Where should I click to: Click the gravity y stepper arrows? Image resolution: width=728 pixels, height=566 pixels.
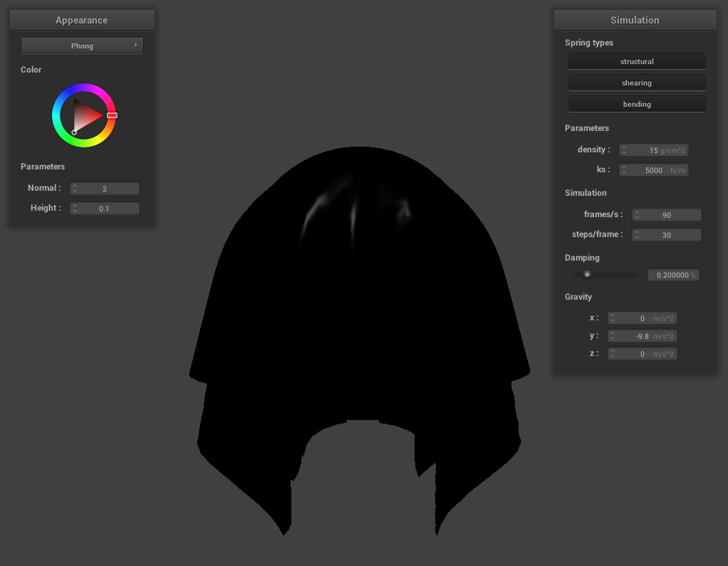coord(613,336)
